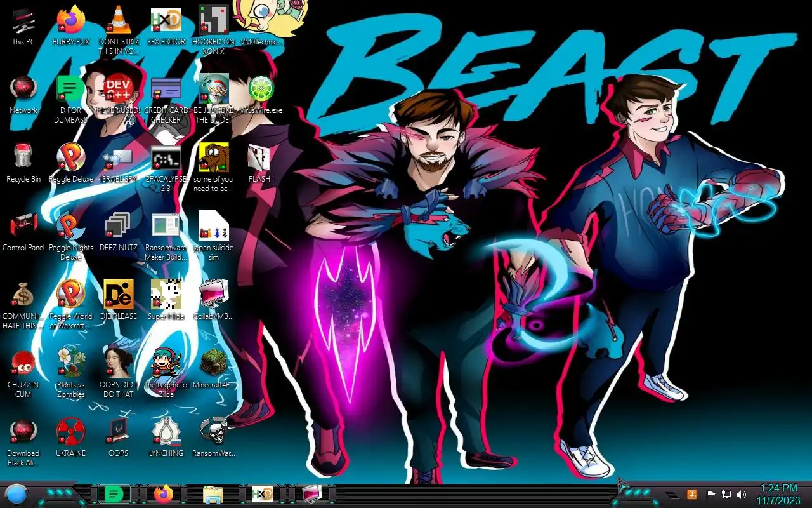
Task: Open the pink monitor app on taskbar
Action: (x=311, y=493)
